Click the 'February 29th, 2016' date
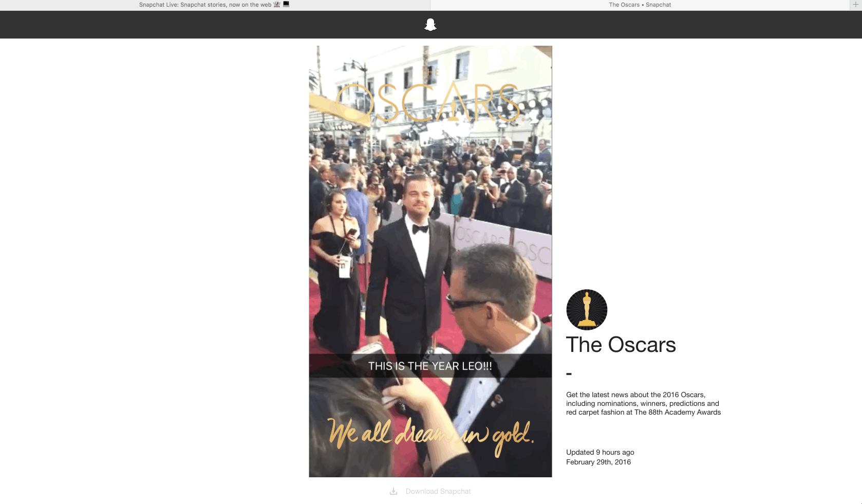862x504 pixels. (598, 462)
